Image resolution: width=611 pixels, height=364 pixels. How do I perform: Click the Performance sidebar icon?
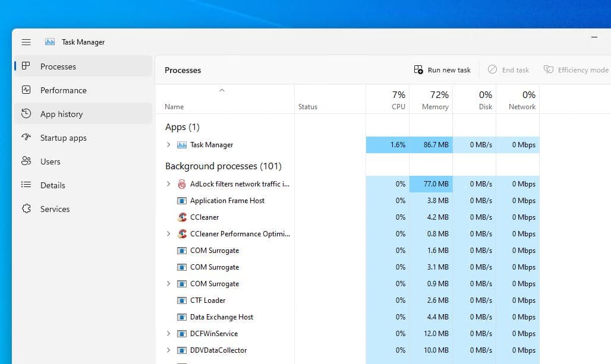26,90
